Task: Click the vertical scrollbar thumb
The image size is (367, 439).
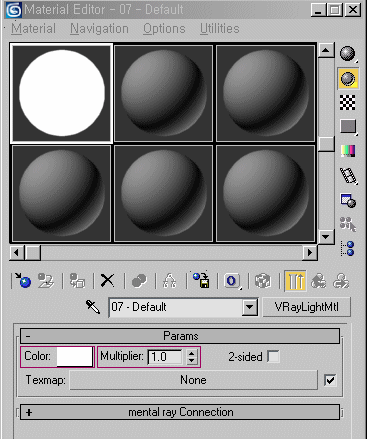Action: tap(326, 144)
